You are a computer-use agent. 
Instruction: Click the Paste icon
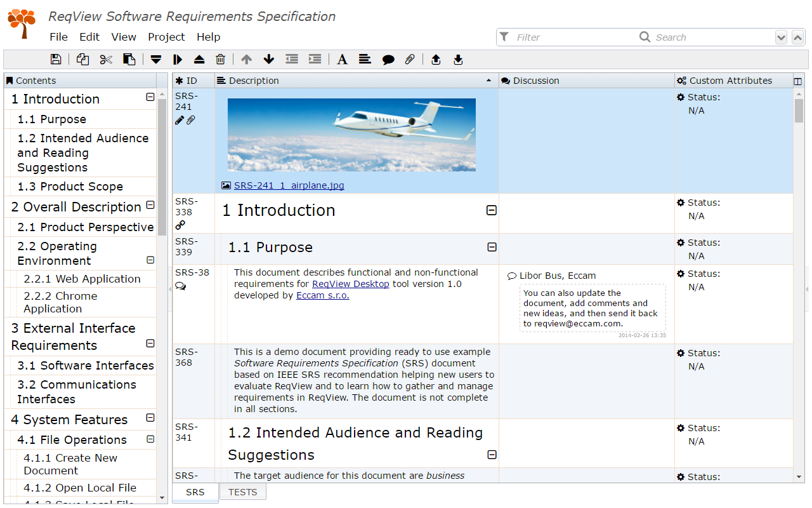129,59
